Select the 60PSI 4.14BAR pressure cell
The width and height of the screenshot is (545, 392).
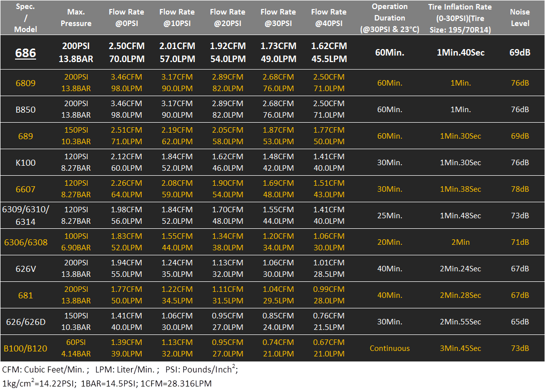pos(76,348)
